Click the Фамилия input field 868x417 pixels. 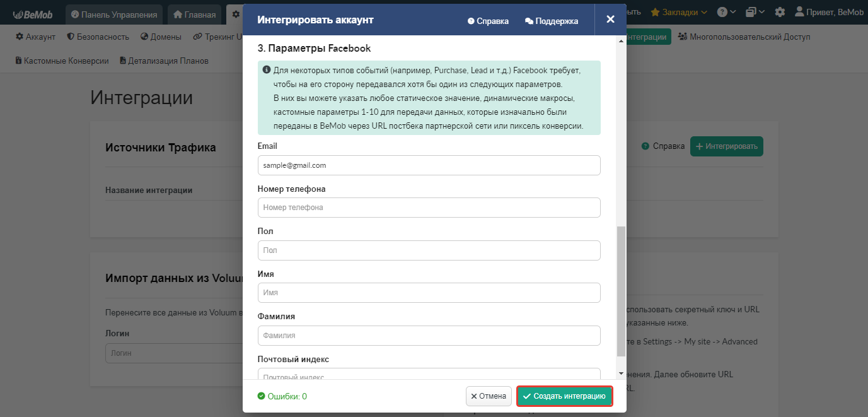429,336
